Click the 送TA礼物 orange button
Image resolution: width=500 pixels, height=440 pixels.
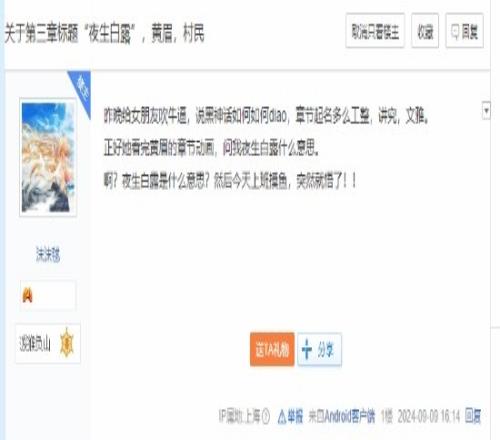[272, 349]
